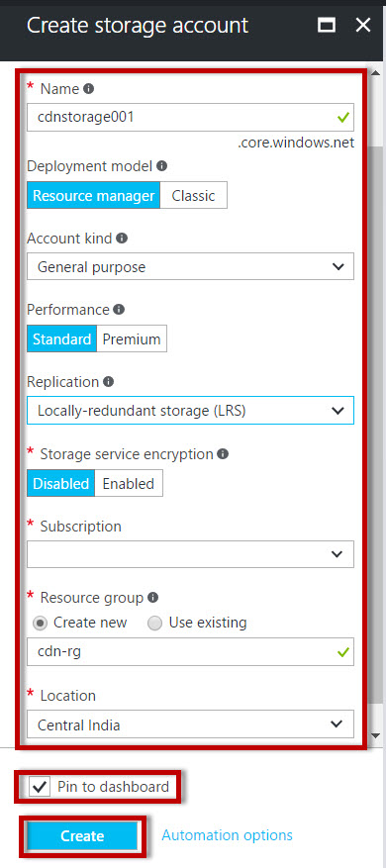Click the storage account Name field
Image resolution: width=386 pixels, height=868 pixels.
190,118
